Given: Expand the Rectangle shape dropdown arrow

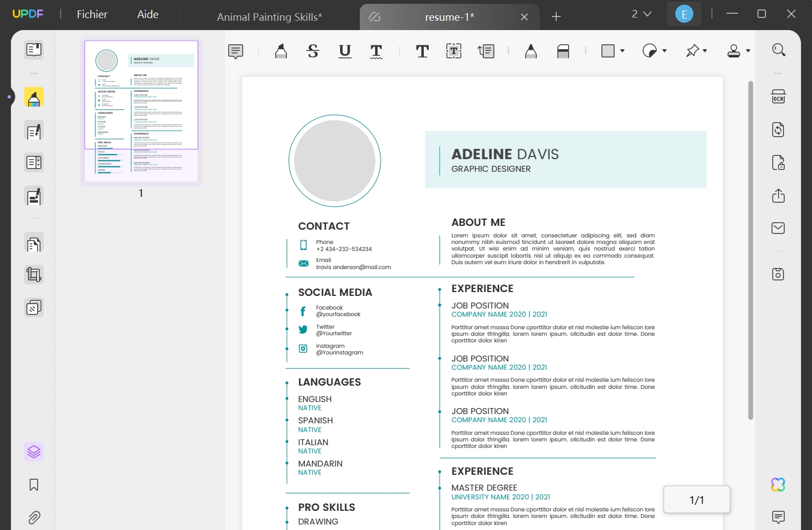Looking at the screenshot, I should point(622,51).
